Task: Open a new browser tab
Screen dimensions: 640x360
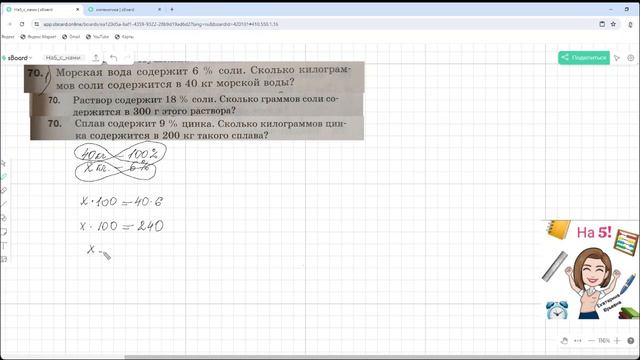Action: point(172,9)
